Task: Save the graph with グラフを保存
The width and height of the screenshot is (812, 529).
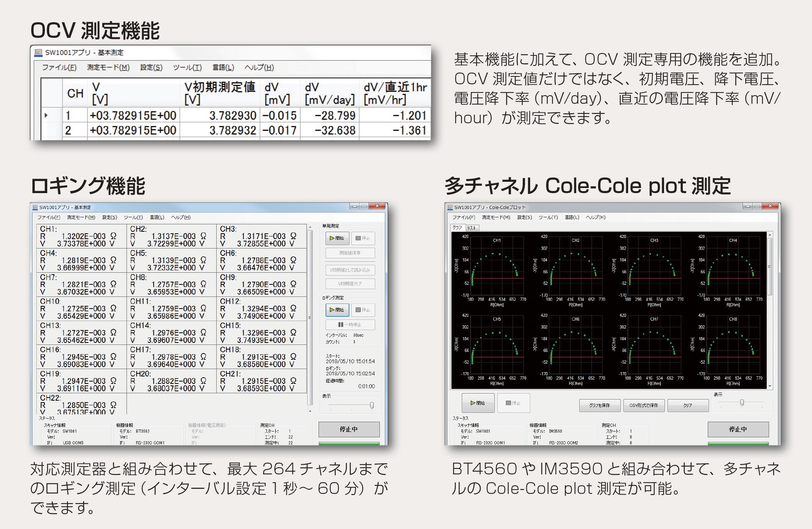Action: 599,405
